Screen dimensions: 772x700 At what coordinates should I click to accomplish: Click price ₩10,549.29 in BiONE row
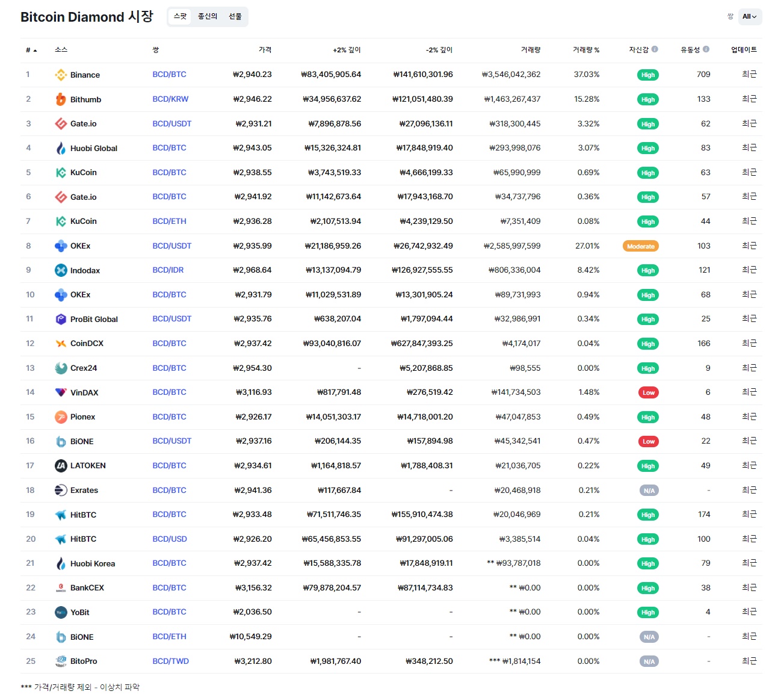(x=251, y=637)
